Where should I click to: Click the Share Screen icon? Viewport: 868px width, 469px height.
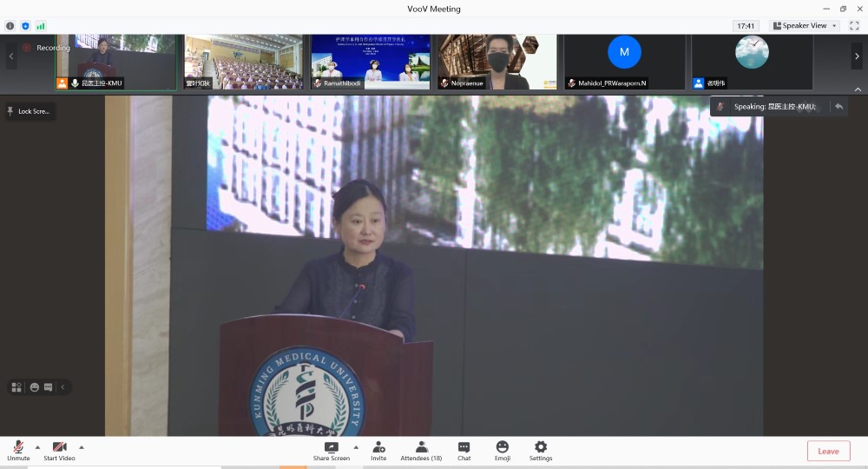(x=331, y=448)
